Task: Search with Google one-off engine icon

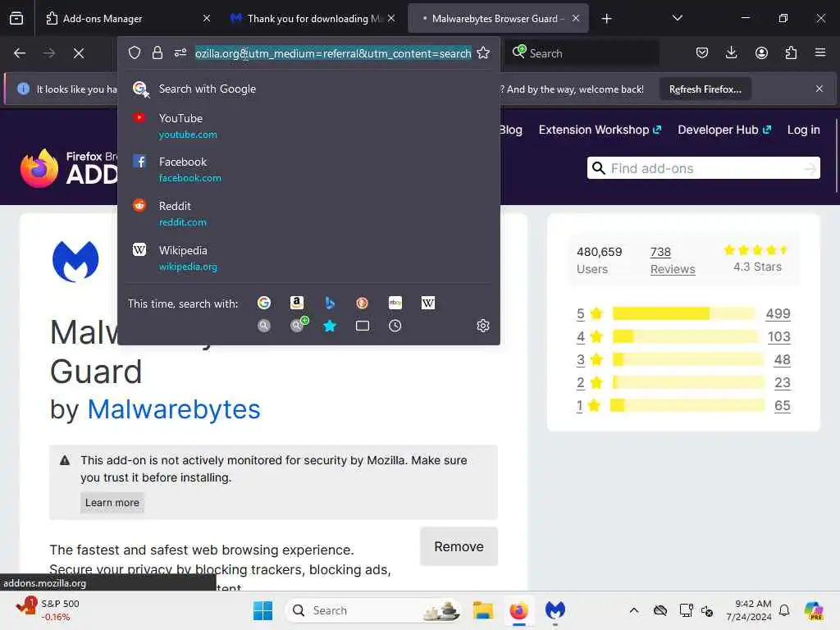Action: tap(264, 303)
